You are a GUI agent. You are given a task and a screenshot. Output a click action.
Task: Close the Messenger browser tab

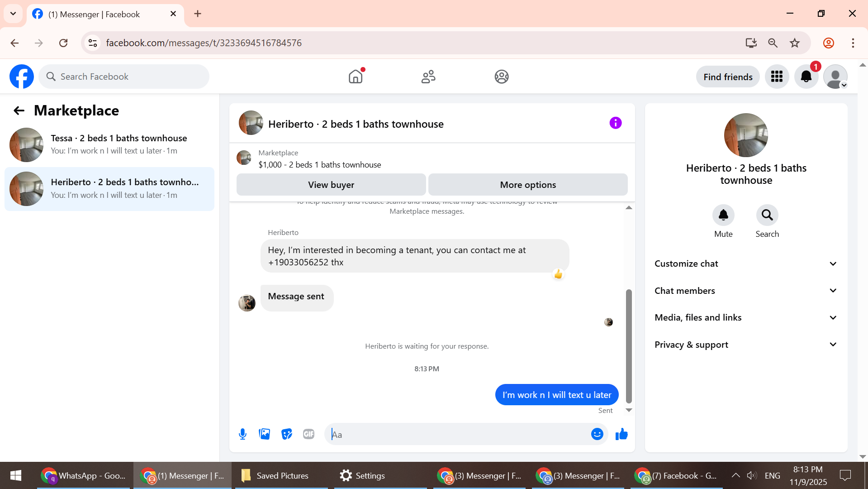173,14
